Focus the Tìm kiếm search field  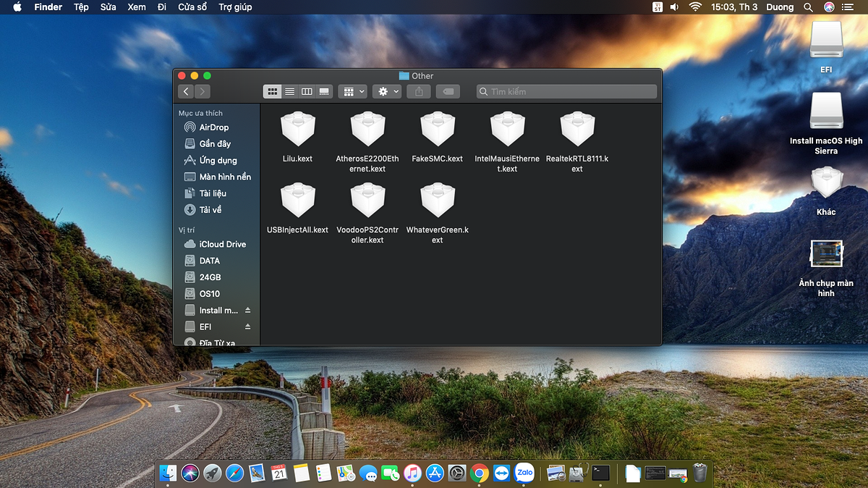pyautogui.click(x=566, y=92)
